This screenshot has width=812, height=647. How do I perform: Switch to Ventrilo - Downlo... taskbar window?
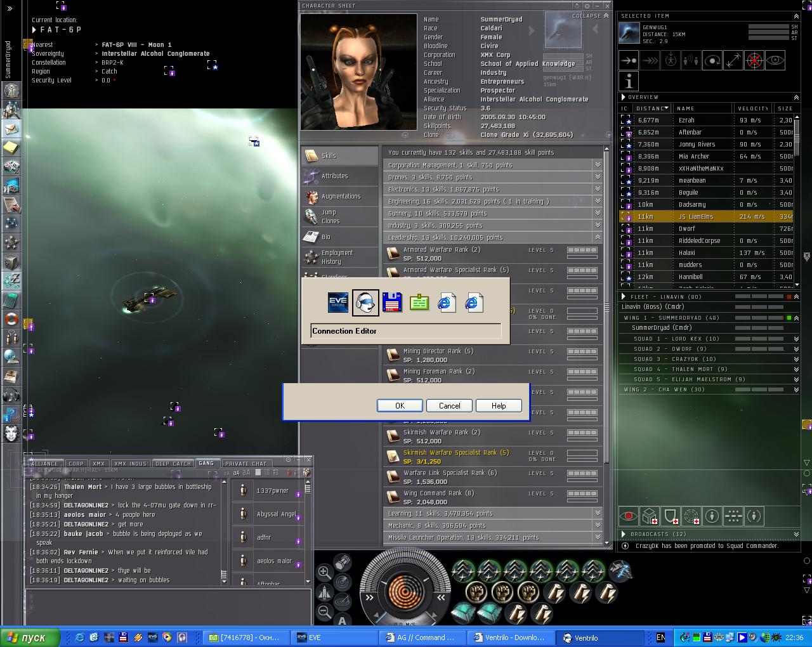(x=511, y=637)
